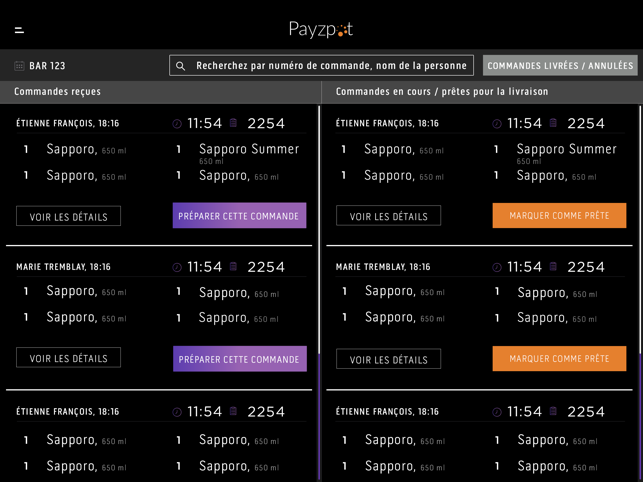Click Commandes en cours column header
The height and width of the screenshot is (482, 643).
click(x=442, y=91)
